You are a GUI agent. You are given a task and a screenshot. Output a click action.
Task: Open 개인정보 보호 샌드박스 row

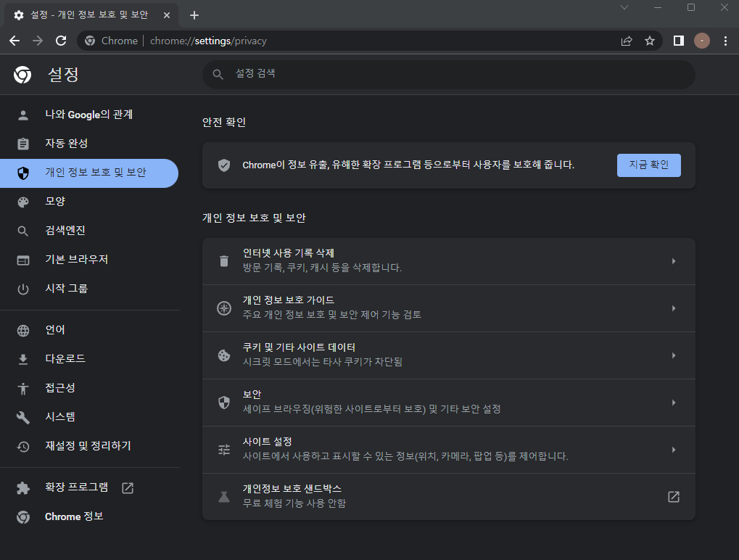pos(449,497)
